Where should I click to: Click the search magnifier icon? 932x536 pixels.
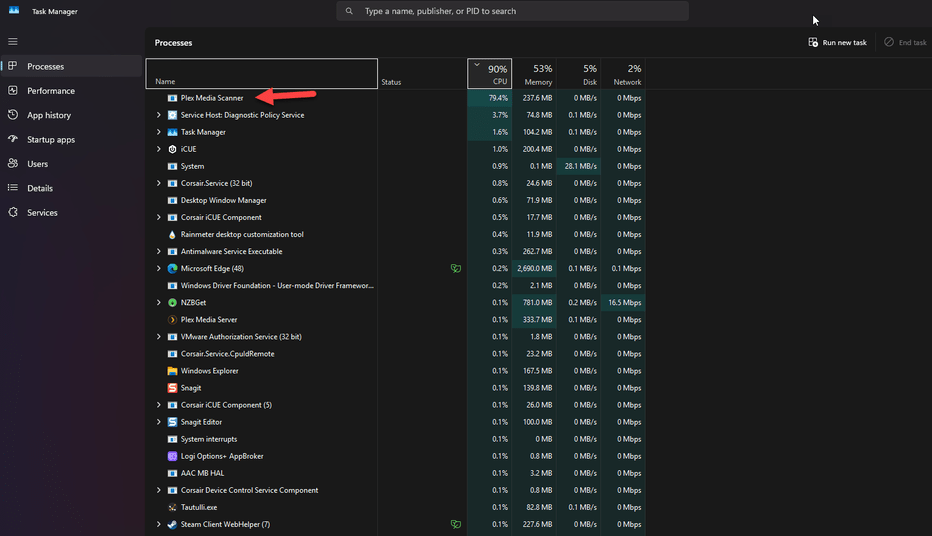coord(350,11)
